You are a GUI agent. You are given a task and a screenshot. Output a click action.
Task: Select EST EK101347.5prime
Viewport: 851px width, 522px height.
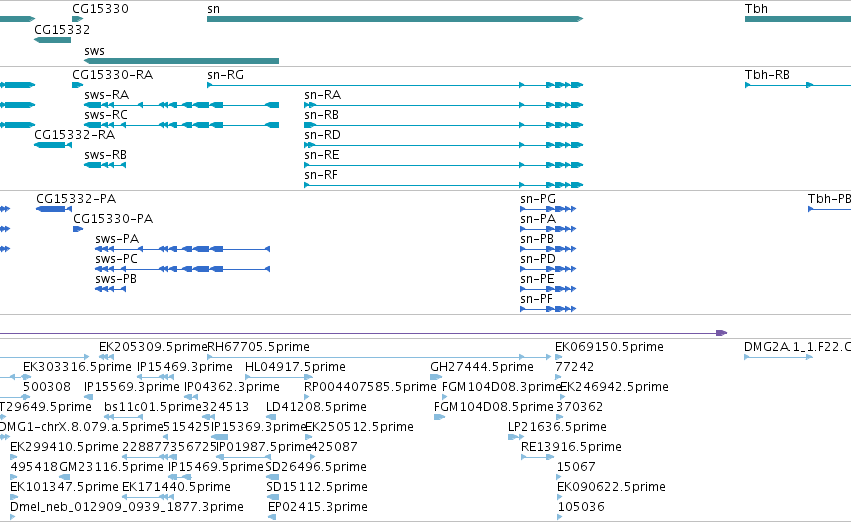(14, 498)
